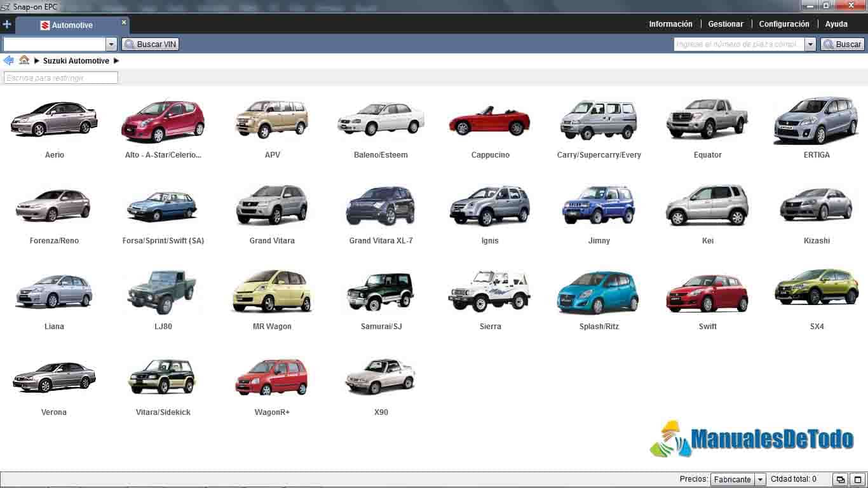Click the single window icon in status bar
This screenshot has height=488, width=868.
pos(857,480)
